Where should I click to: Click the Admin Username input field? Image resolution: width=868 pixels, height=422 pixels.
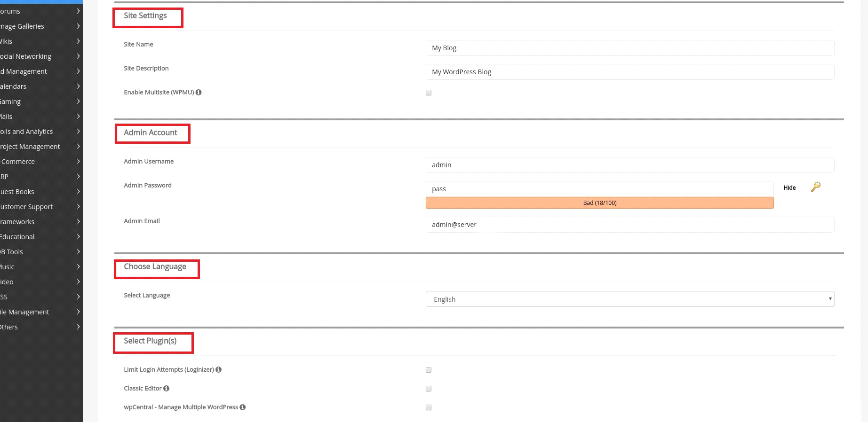(629, 165)
